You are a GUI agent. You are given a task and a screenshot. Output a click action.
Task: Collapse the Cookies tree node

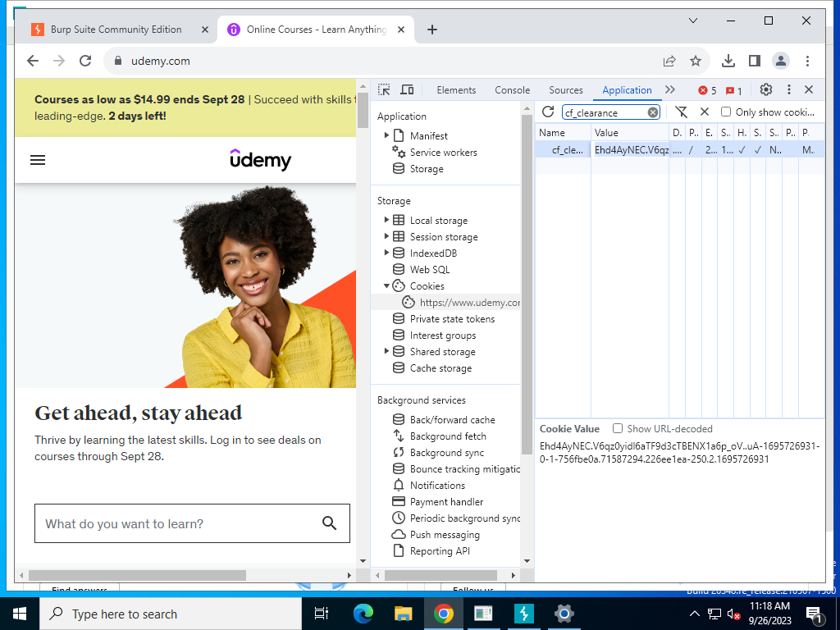tap(386, 286)
